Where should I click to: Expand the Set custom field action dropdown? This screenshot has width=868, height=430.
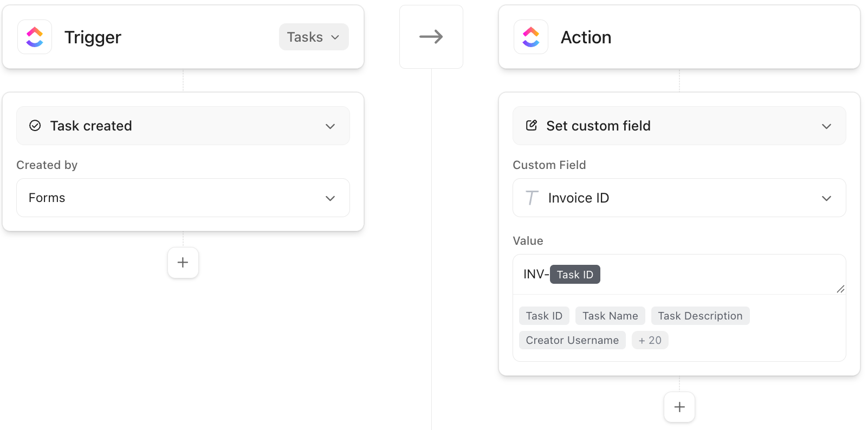coord(826,126)
